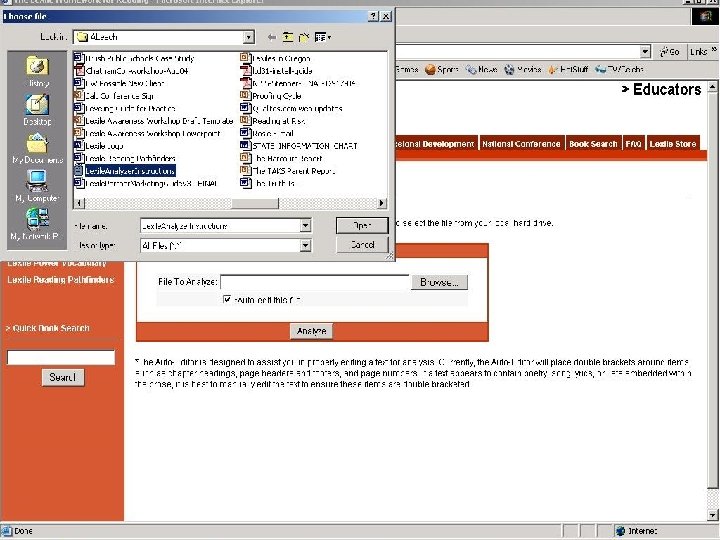The image size is (720, 540).
Task: Click the Go button beside address bar
Action: 669,52
